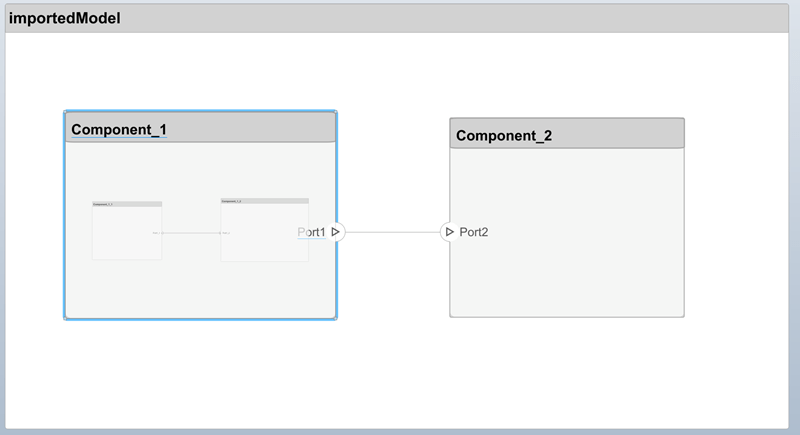Click the Component_1 text label
This screenshot has height=435, width=800.
pyautogui.click(x=118, y=129)
